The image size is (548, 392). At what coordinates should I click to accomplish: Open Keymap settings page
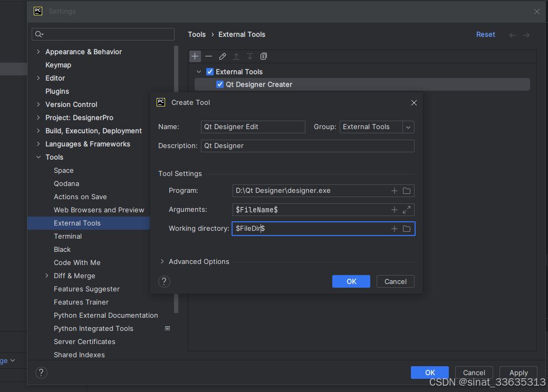pyautogui.click(x=59, y=65)
